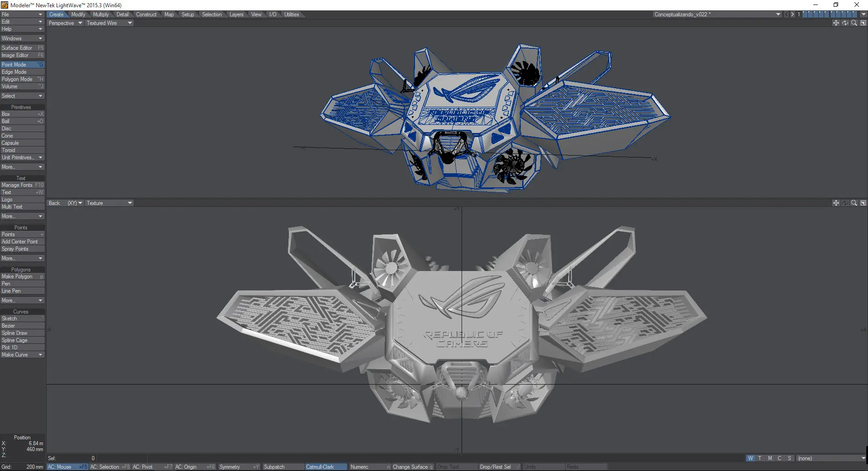The height and width of the screenshot is (471, 868).
Task: Open the Unit Primitives dropdown
Action: click(22, 157)
